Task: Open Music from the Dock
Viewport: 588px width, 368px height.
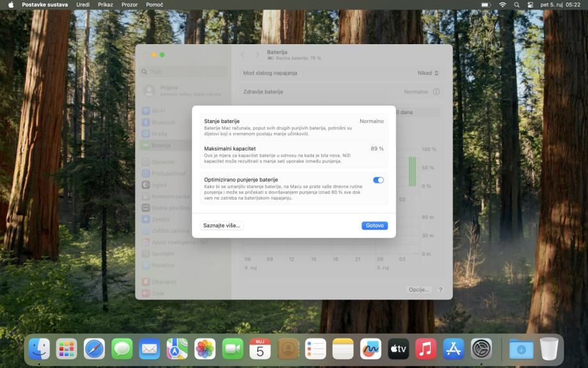Action: (x=425, y=349)
